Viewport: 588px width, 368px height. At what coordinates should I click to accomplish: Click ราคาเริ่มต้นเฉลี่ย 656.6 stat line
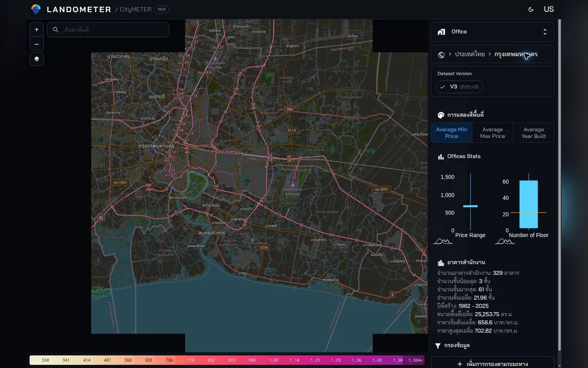click(x=478, y=322)
